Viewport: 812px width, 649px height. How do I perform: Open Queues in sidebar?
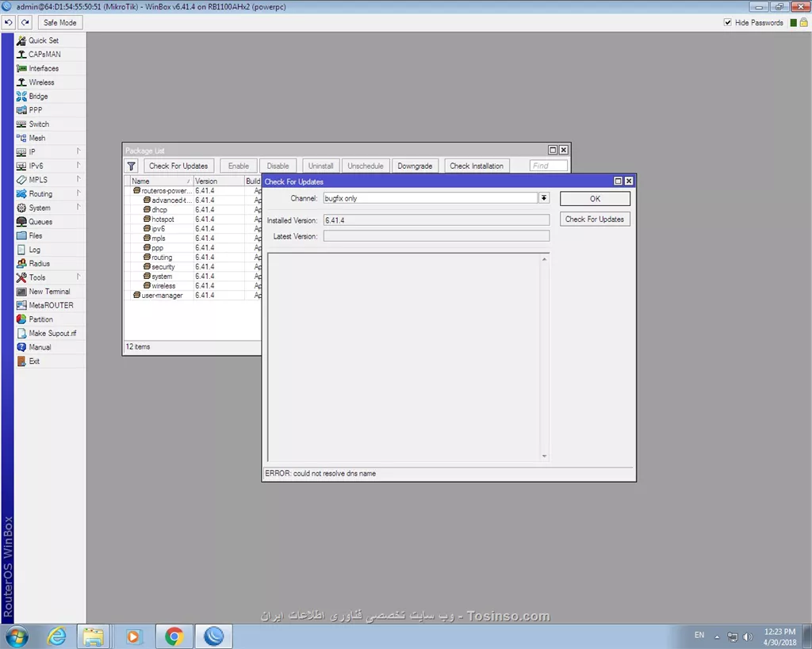click(x=50, y=222)
